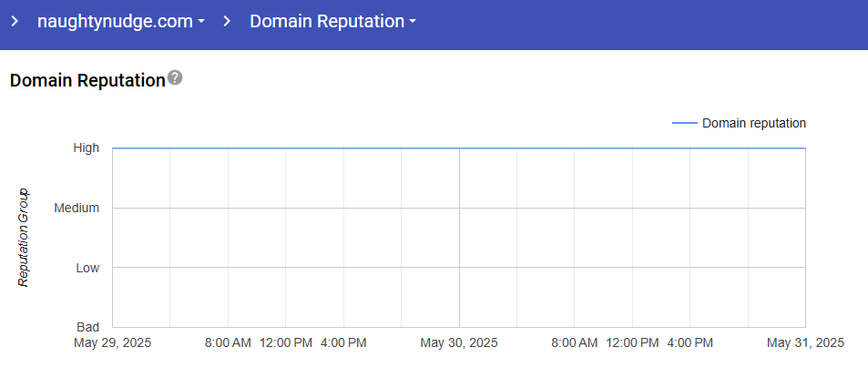Select the May 30, 2025 date label
This screenshot has width=868, height=388.
(459, 343)
